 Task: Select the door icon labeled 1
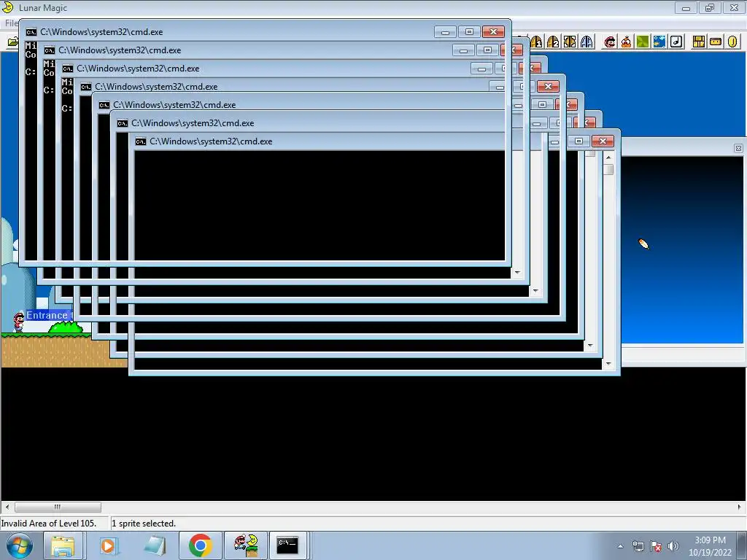tap(536, 42)
